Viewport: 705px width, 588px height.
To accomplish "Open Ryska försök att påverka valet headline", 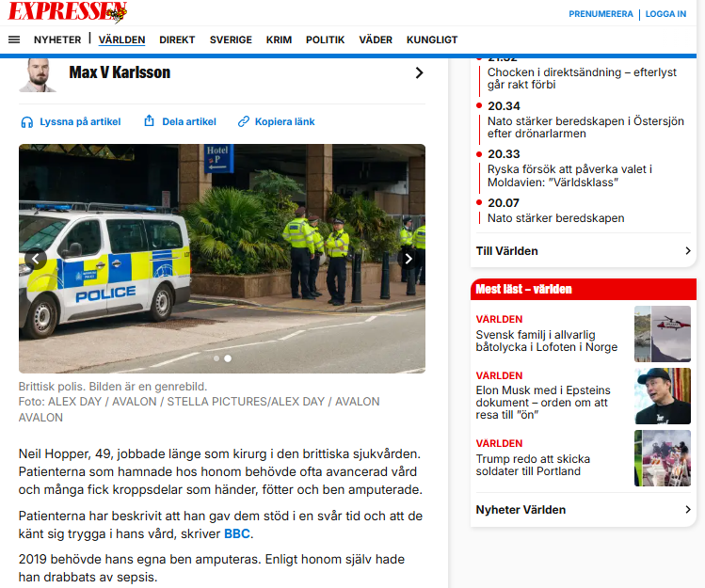I will click(569, 176).
